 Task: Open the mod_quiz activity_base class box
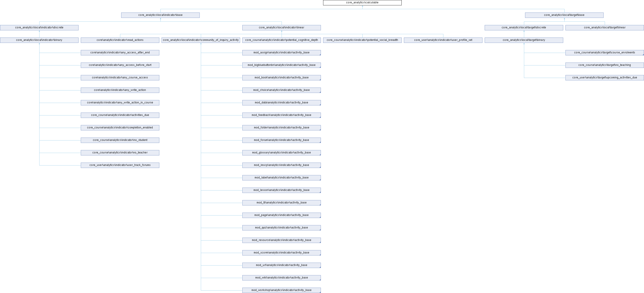coord(281,228)
